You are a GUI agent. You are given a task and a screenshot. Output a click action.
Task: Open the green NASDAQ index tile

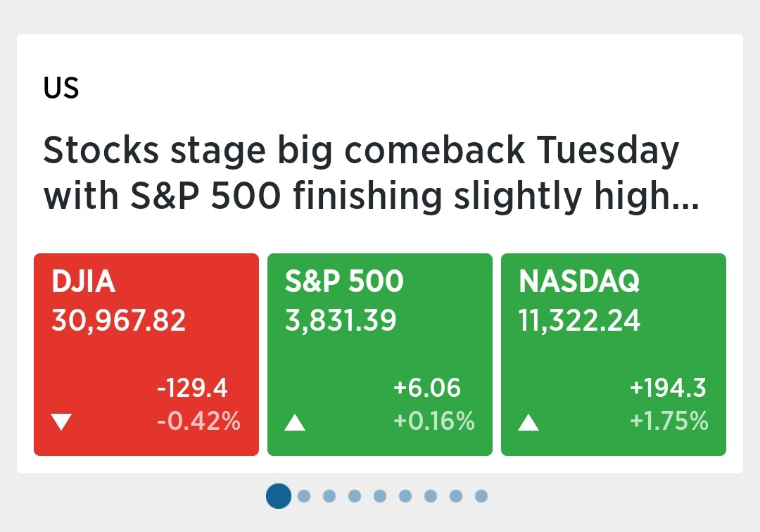pyautogui.click(x=614, y=354)
